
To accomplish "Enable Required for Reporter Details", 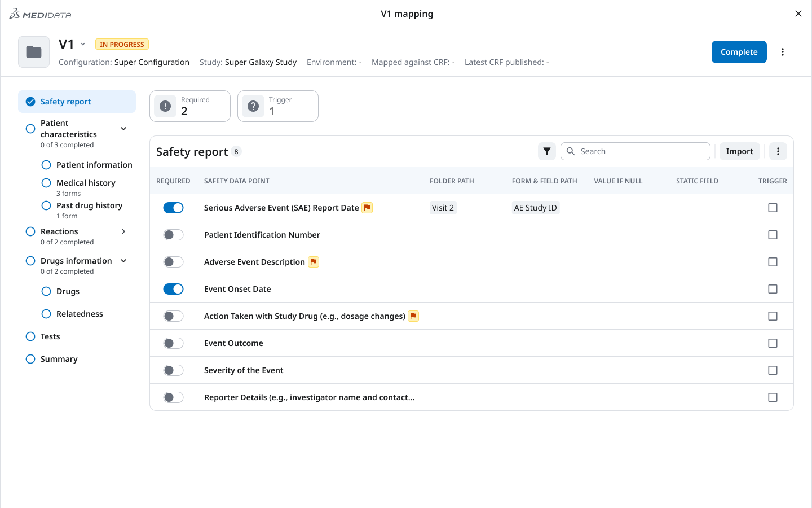I will [173, 397].
